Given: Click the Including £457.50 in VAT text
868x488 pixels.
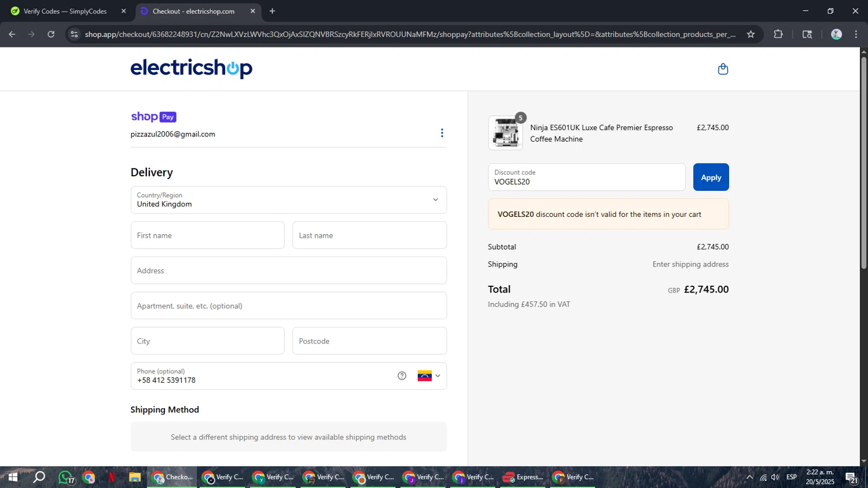Looking at the screenshot, I should click(x=529, y=305).
